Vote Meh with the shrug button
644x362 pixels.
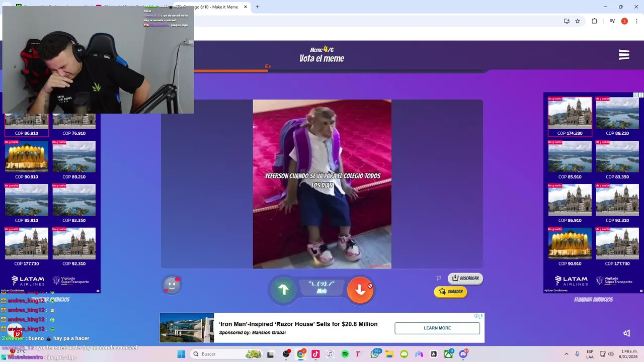click(x=321, y=288)
